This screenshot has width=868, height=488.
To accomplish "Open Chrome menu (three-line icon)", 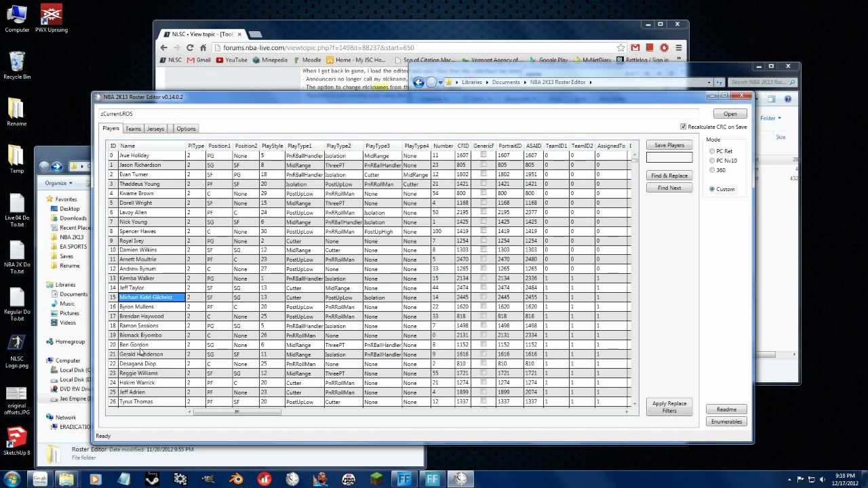I will (x=678, y=47).
